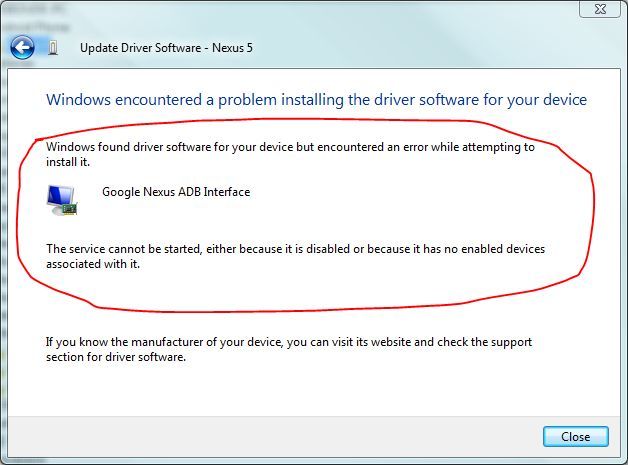Click the red hand-drawn outline around the error
The image size is (628, 465).
point(592,208)
